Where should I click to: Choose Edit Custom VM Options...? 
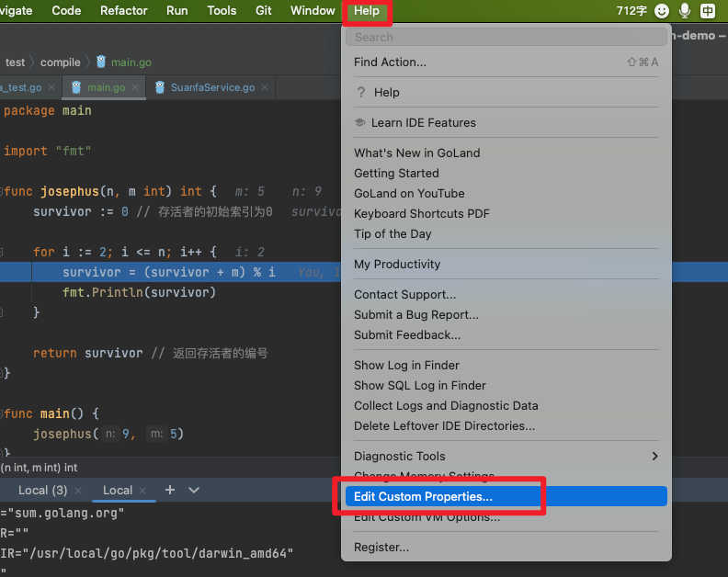506,517
